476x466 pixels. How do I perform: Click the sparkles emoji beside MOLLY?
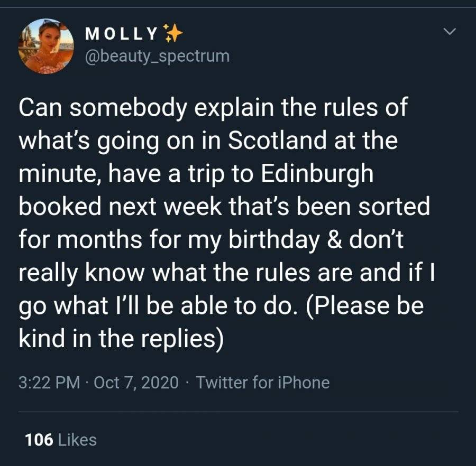coord(173,33)
